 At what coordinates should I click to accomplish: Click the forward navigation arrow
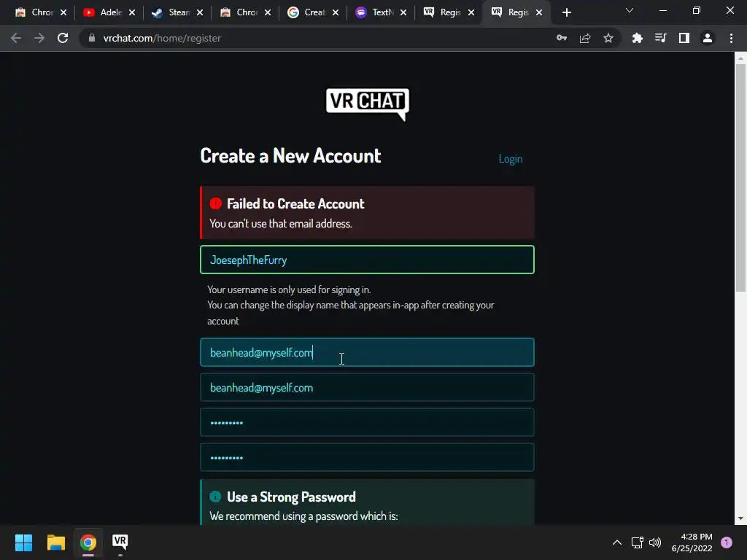pos(39,38)
